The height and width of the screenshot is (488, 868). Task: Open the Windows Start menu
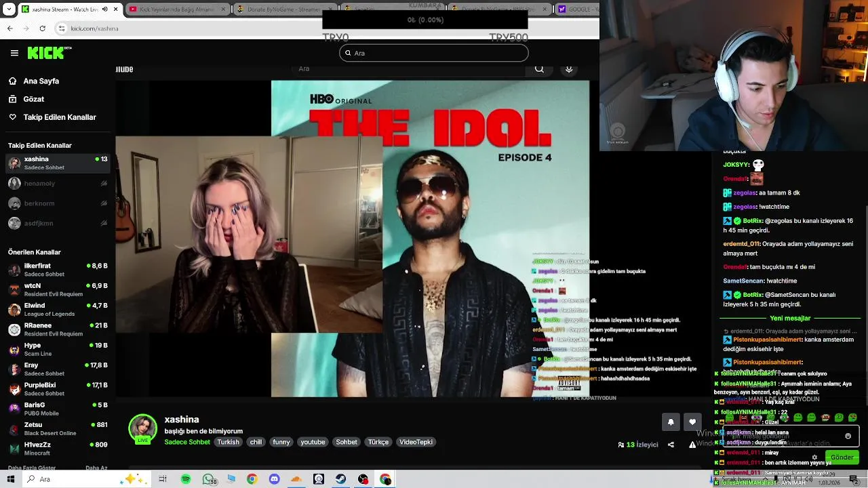point(11,479)
